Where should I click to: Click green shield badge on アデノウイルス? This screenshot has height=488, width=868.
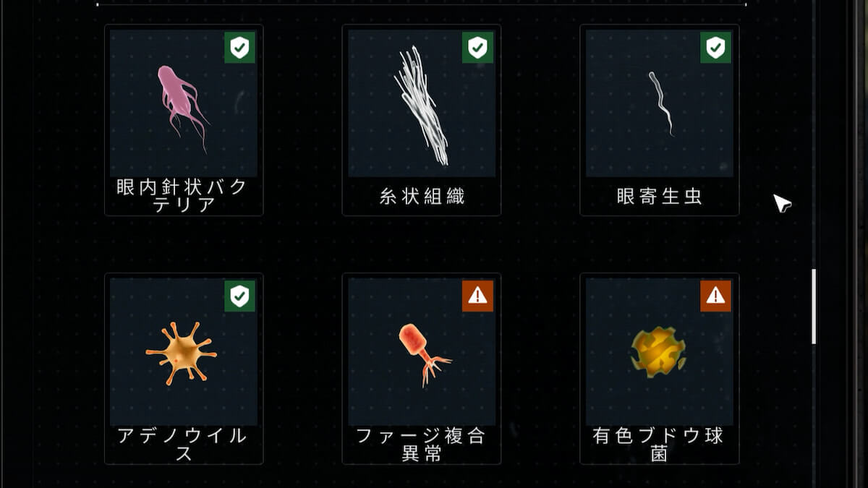click(x=239, y=296)
